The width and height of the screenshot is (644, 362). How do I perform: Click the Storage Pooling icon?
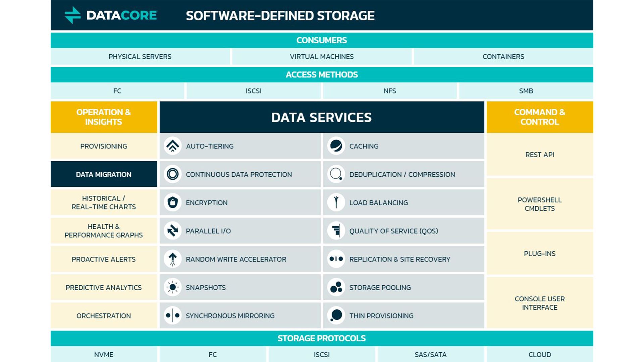[x=336, y=287]
